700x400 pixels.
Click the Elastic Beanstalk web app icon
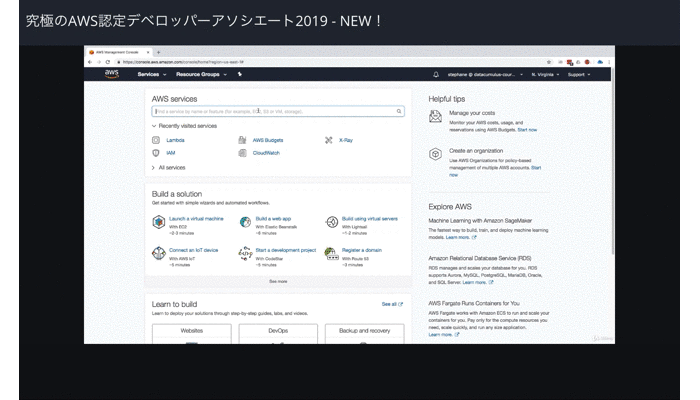(x=245, y=221)
